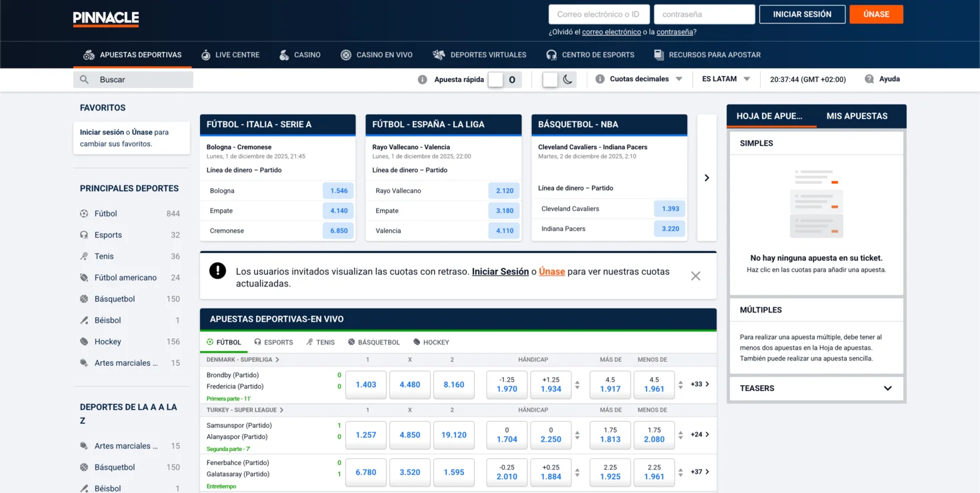Viewport: 980px width, 493px height.
Task: Select the Esports live betting tab
Action: click(273, 342)
